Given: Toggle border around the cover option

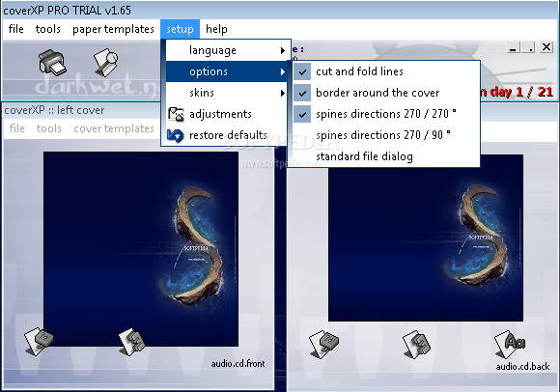Looking at the screenshot, I should click(383, 93).
